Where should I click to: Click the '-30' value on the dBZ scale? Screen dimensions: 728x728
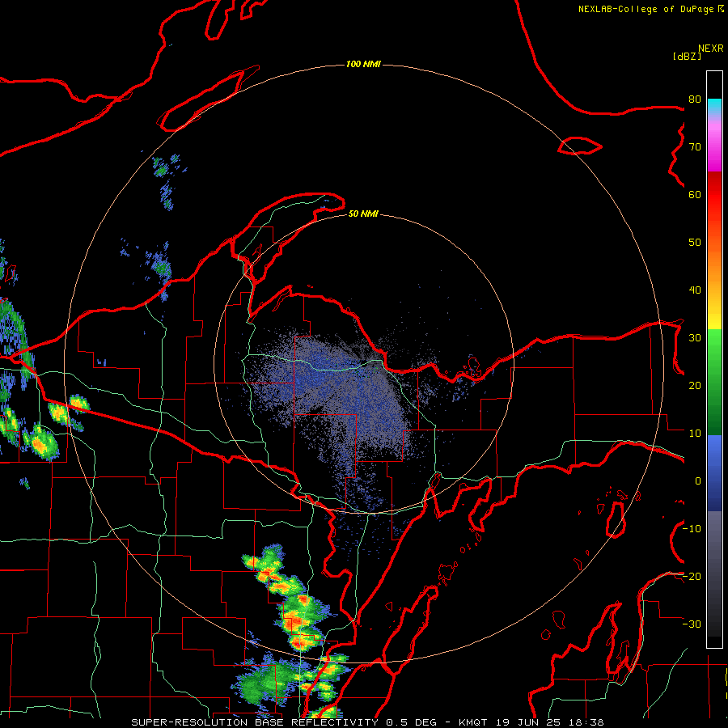tap(692, 624)
